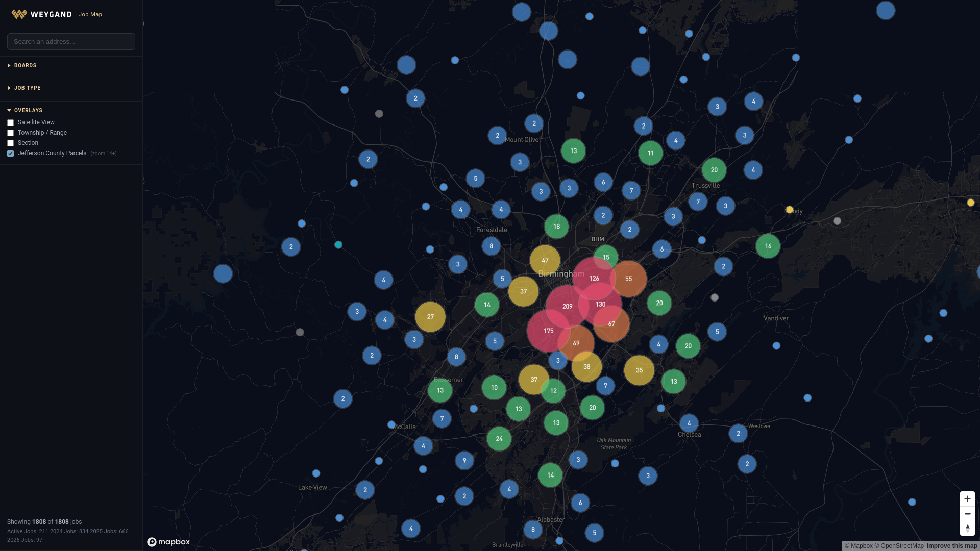Click the Job Map title link

pyautogui.click(x=90, y=15)
